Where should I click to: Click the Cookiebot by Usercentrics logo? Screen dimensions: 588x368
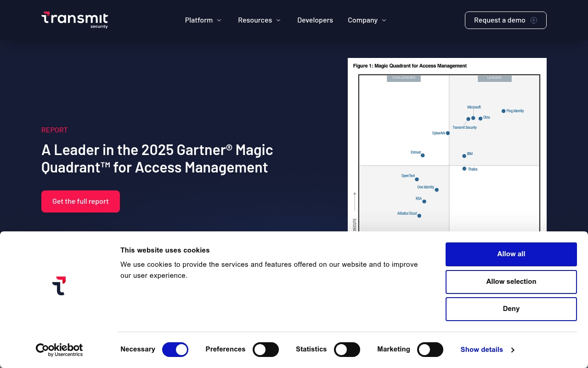[x=59, y=350]
